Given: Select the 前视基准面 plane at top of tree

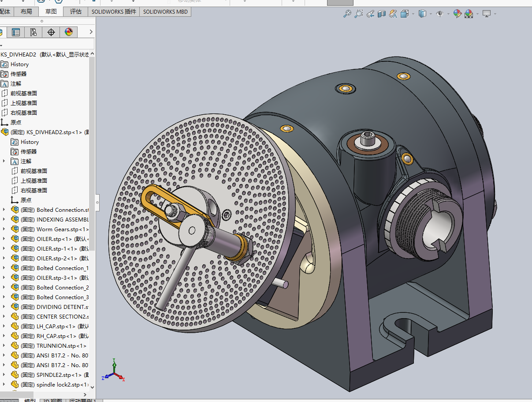Looking at the screenshot, I should coord(24,94).
